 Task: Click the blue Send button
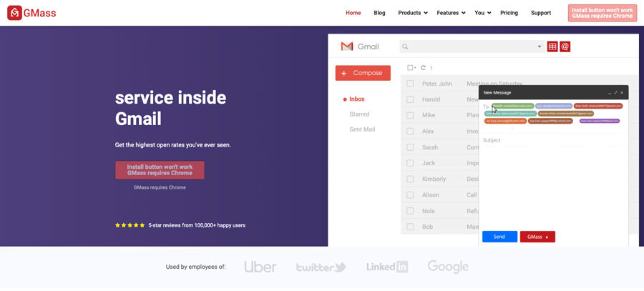[499, 237]
